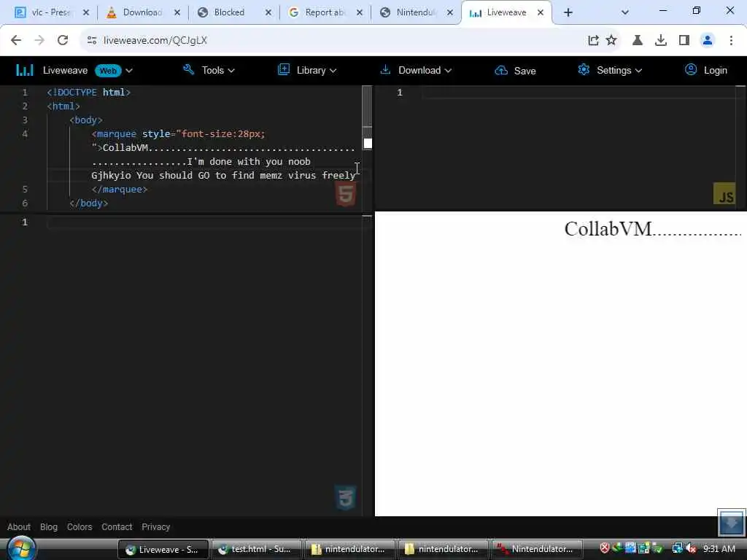Open a new browser tab

568,12
